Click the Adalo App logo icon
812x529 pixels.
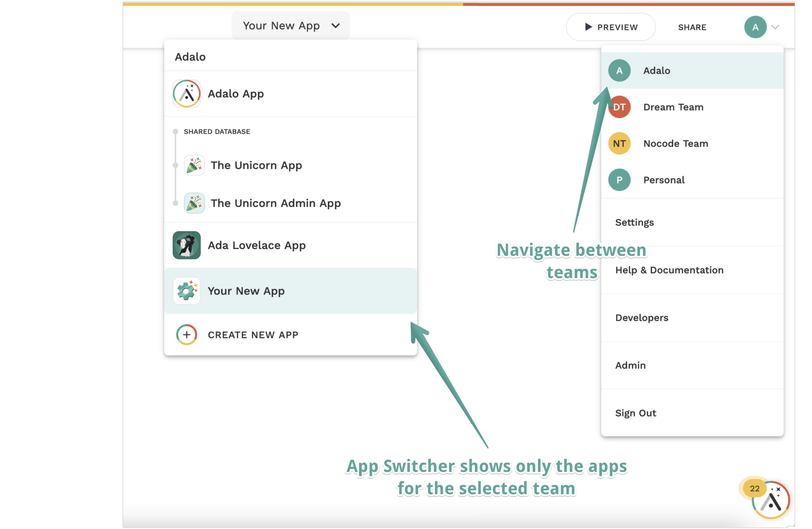pos(187,94)
